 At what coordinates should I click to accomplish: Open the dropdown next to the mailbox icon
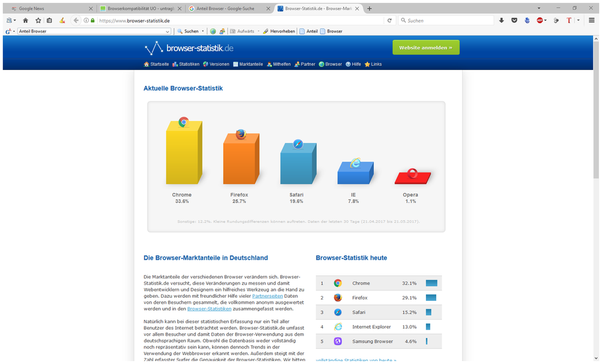coord(14,20)
